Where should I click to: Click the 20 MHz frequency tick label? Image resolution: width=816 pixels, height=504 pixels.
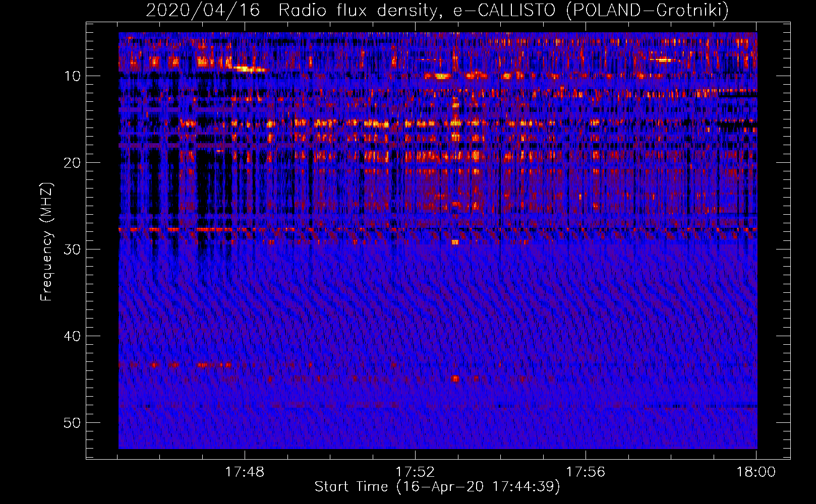[73, 163]
